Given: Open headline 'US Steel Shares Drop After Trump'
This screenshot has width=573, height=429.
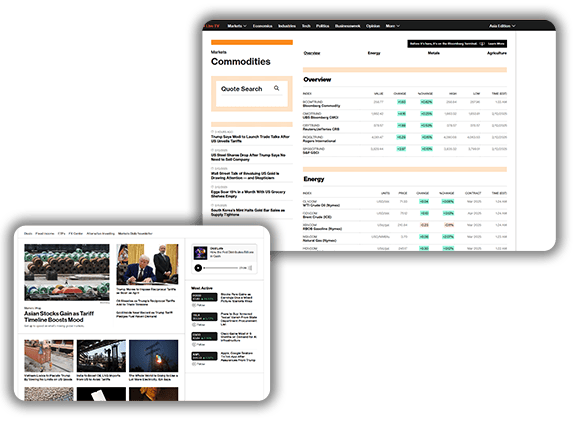Looking at the screenshot, I should (x=248, y=157).
